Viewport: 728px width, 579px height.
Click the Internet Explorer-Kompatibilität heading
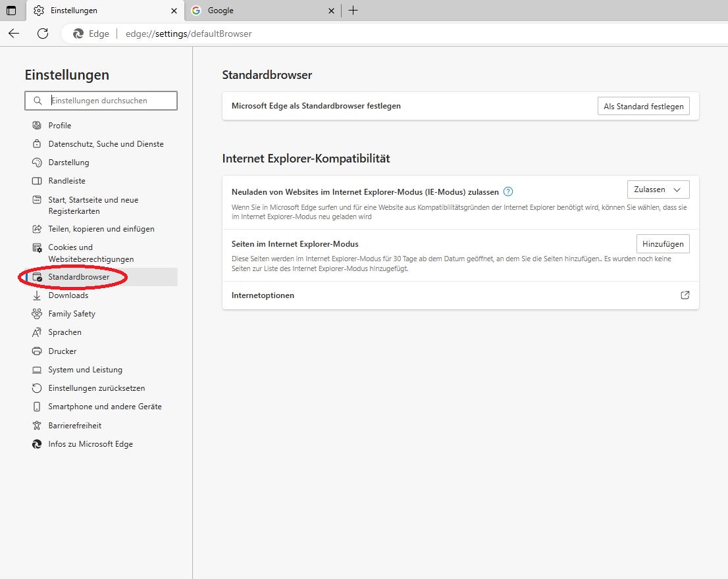click(306, 159)
